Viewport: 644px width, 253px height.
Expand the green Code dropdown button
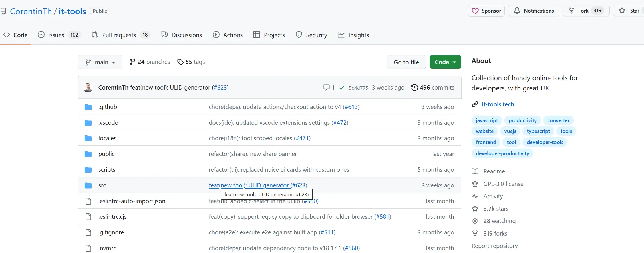point(445,62)
